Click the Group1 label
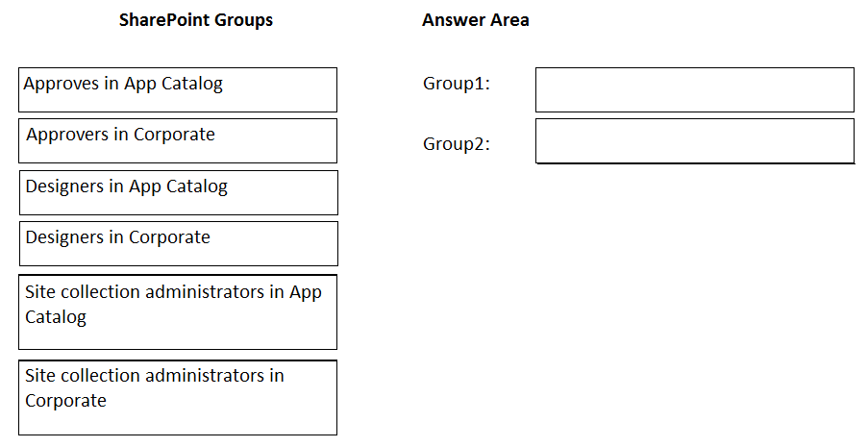Screen dimensions: 868x447 click(x=457, y=83)
